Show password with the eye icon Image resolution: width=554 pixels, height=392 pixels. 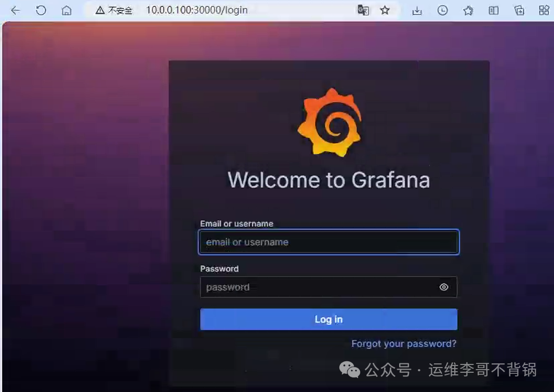444,287
